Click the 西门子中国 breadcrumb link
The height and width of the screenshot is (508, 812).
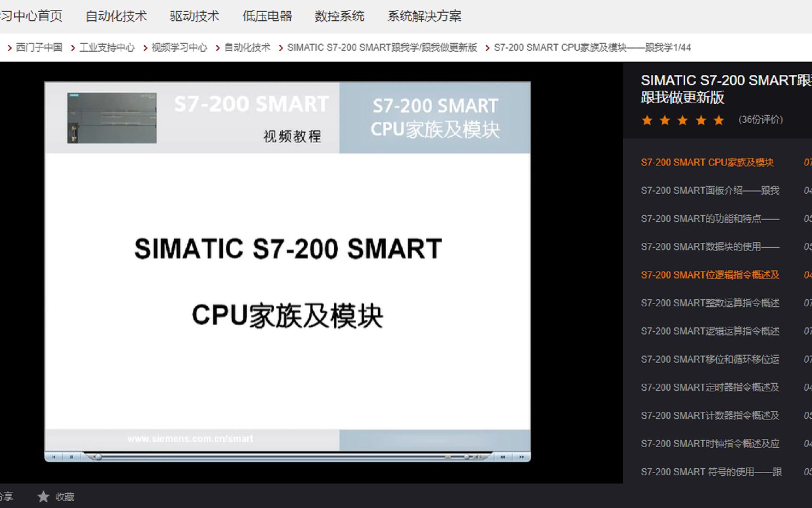(39, 48)
